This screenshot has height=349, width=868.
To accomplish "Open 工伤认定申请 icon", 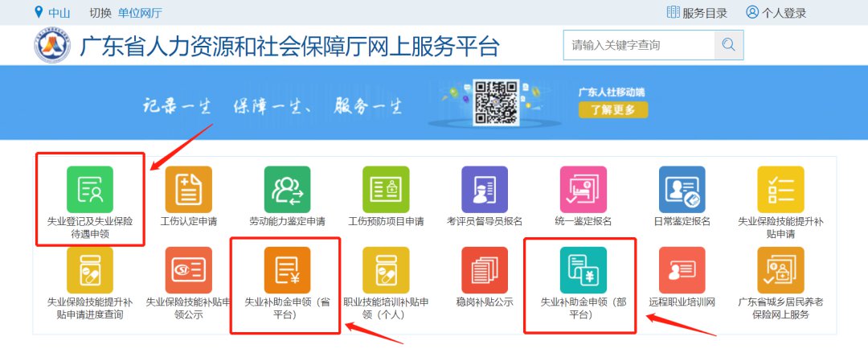I will [189, 190].
